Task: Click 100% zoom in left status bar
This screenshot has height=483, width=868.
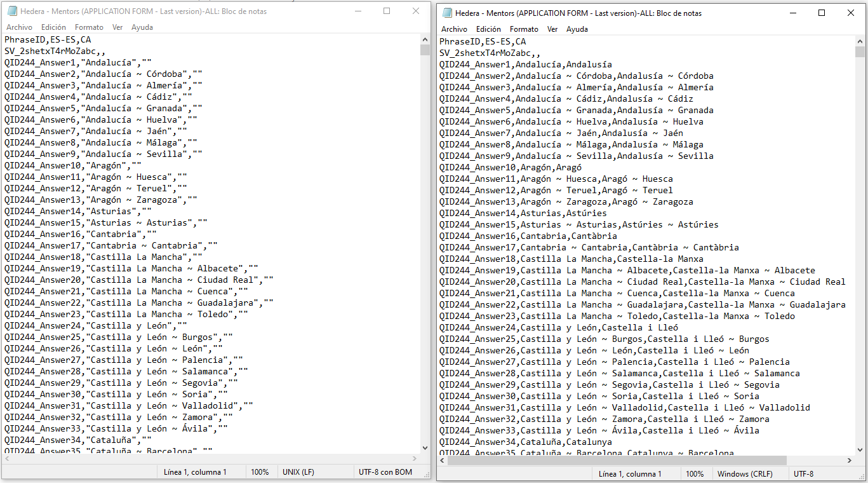Action: coord(260,472)
